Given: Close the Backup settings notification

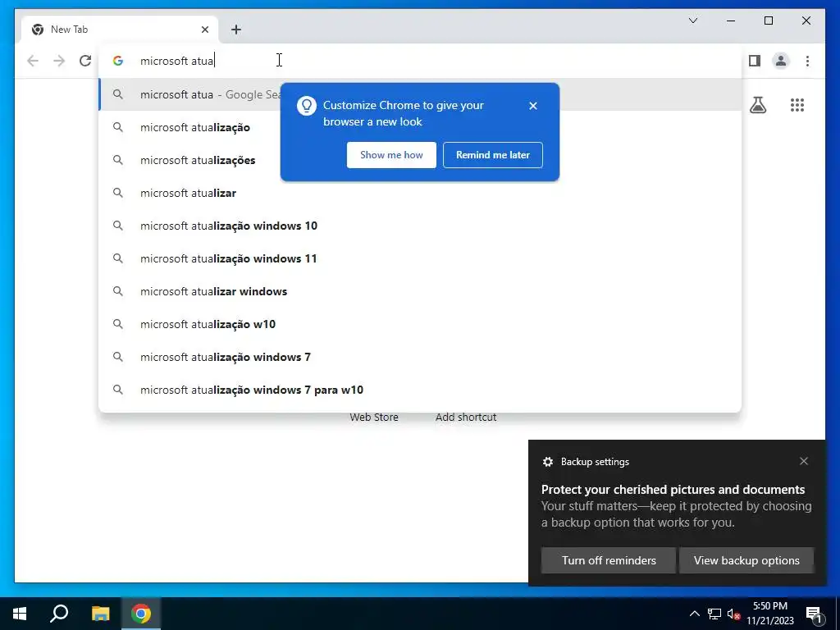Looking at the screenshot, I should (804, 461).
